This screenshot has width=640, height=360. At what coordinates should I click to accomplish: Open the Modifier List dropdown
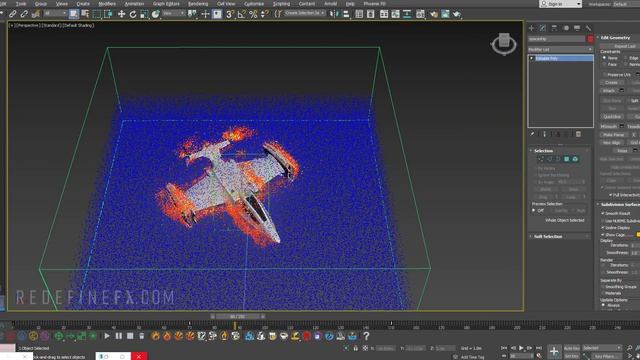coord(560,49)
